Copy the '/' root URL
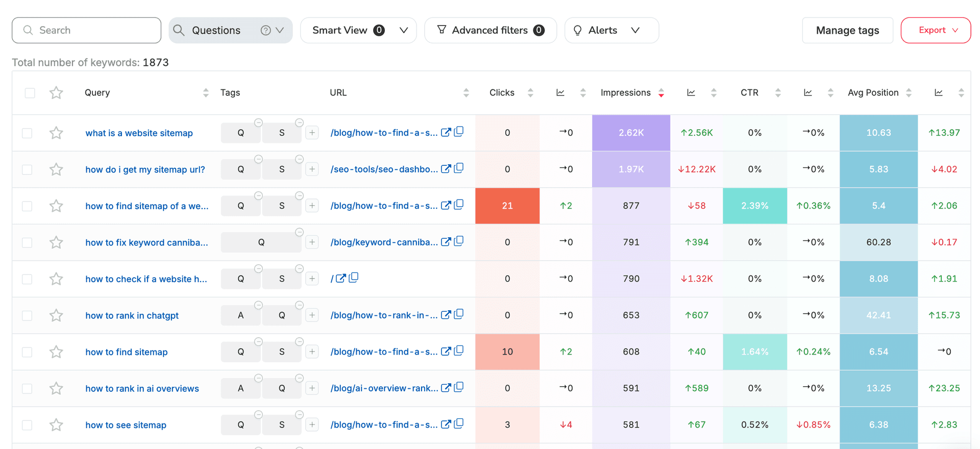The height and width of the screenshot is (449, 980). tap(354, 278)
